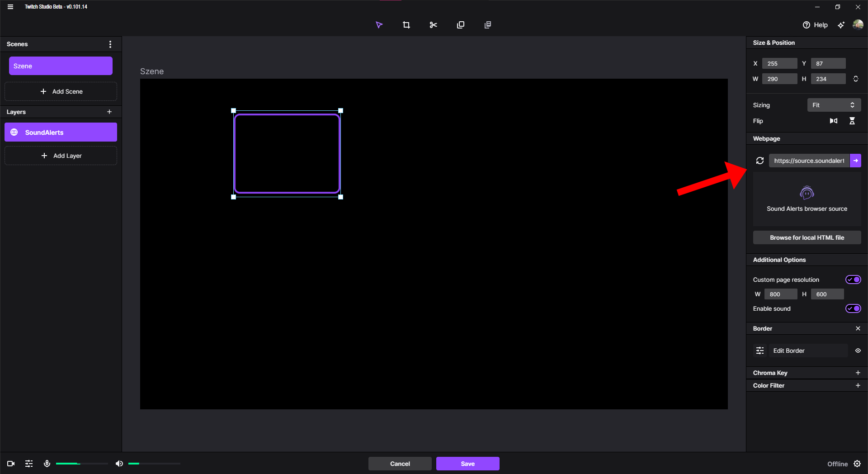
Task: Toggle Enable sound switch
Action: [853, 308]
